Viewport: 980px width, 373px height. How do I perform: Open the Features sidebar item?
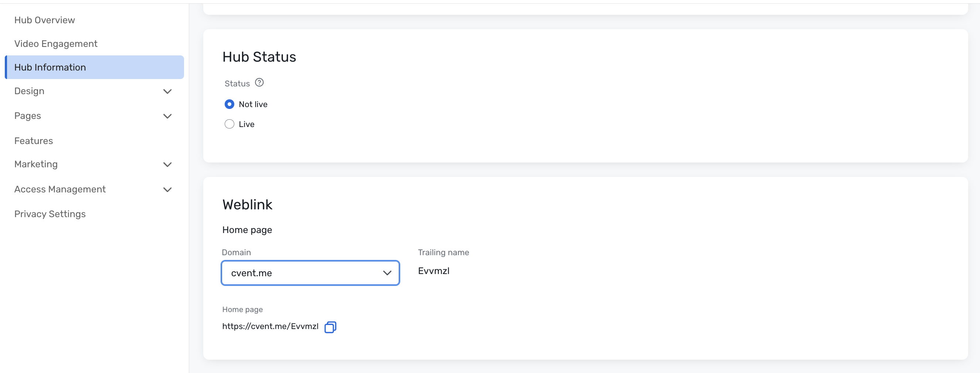point(34,141)
